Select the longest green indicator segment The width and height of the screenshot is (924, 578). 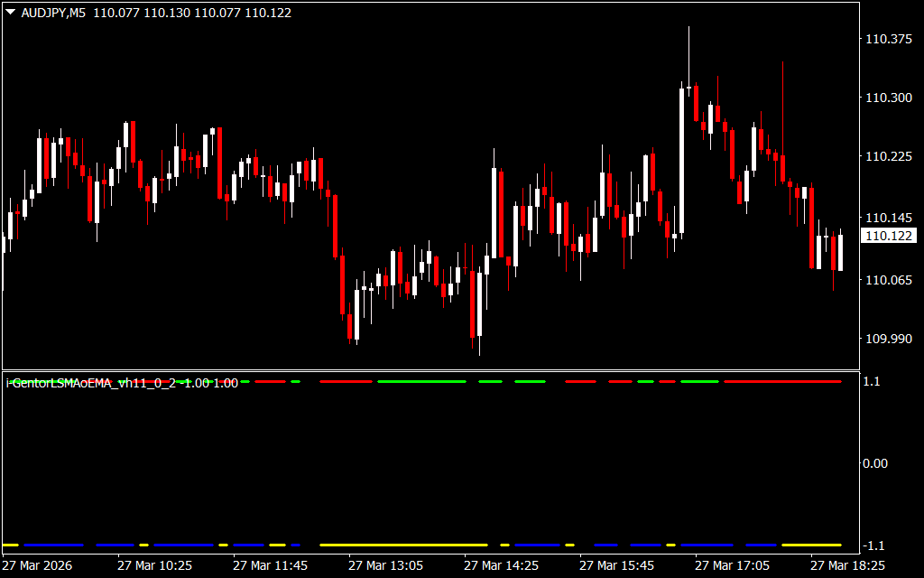tap(421, 382)
